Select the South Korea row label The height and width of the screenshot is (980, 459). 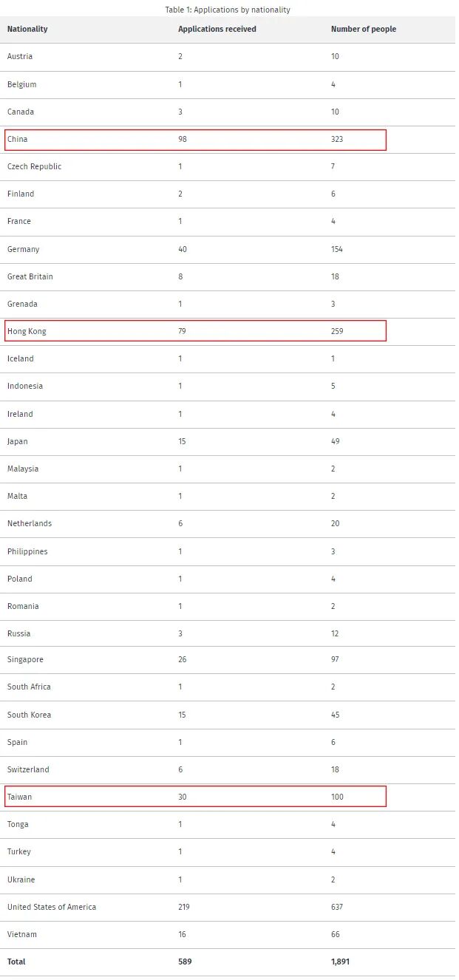tap(29, 715)
